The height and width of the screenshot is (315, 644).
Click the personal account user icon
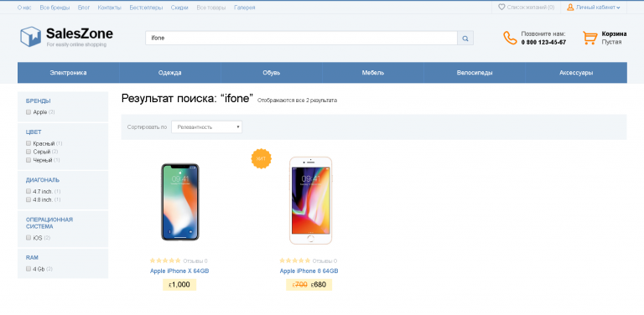[570, 7]
